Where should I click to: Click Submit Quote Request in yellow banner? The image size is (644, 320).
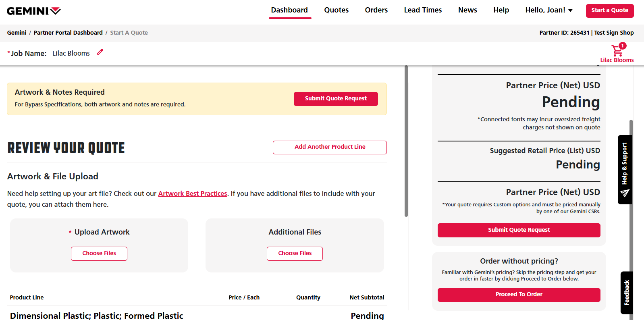click(x=336, y=99)
